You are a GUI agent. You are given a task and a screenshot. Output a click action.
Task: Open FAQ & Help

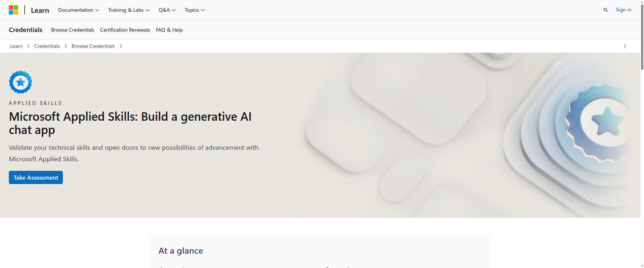coord(169,30)
